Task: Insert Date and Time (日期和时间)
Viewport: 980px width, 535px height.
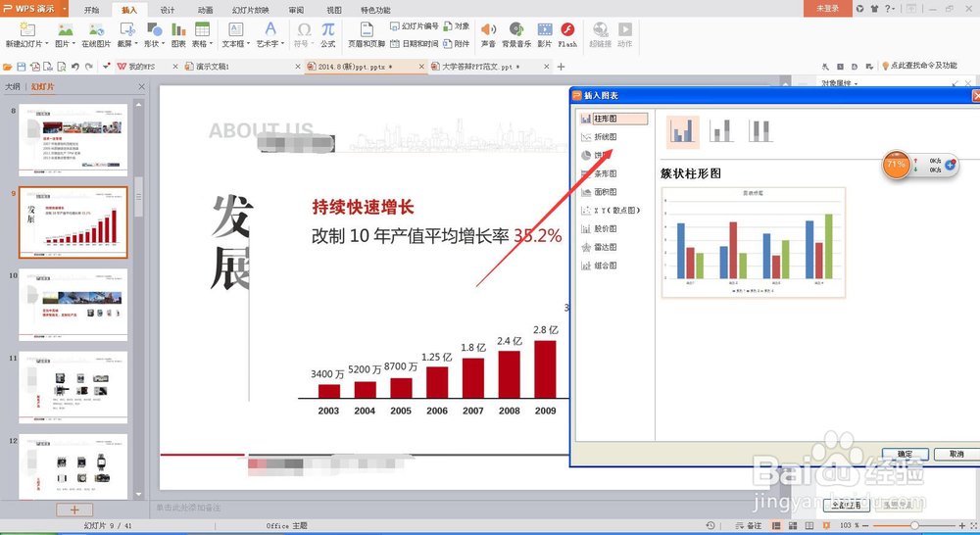Action: click(415, 44)
